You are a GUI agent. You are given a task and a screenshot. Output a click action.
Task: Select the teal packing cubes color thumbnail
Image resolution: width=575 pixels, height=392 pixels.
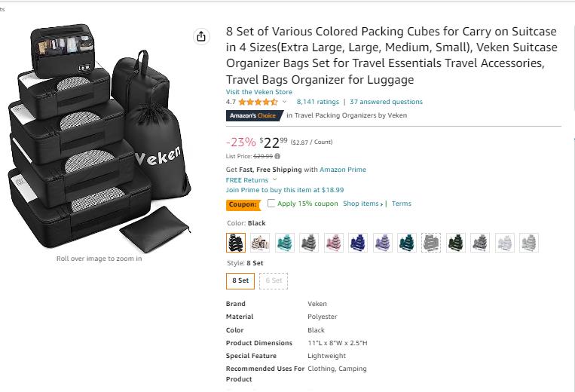284,243
